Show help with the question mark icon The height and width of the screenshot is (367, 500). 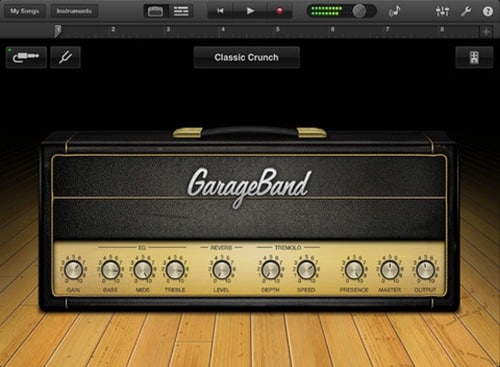click(488, 11)
